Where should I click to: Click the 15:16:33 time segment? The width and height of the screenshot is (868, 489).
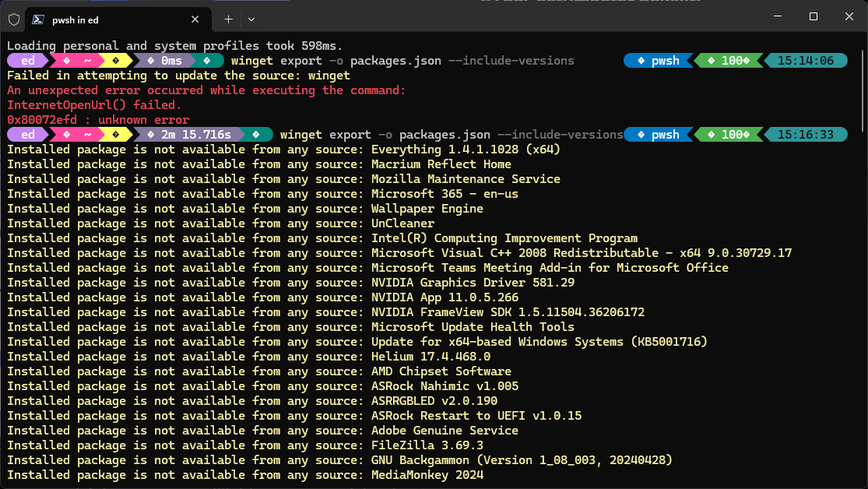click(x=805, y=135)
